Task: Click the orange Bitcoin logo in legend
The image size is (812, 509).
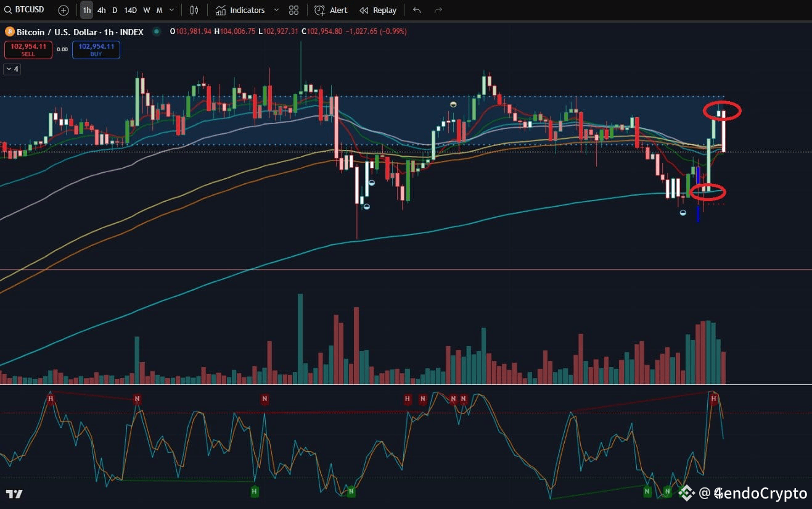Action: (10, 31)
